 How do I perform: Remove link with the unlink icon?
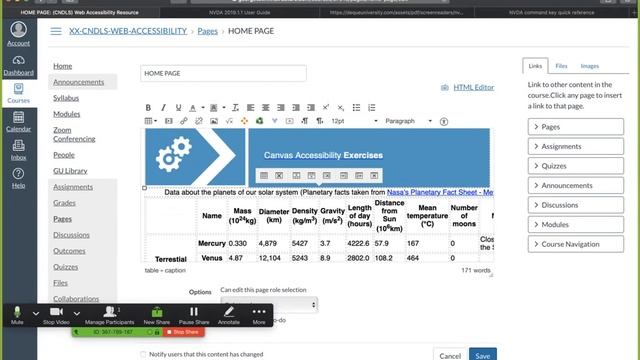coord(199,121)
